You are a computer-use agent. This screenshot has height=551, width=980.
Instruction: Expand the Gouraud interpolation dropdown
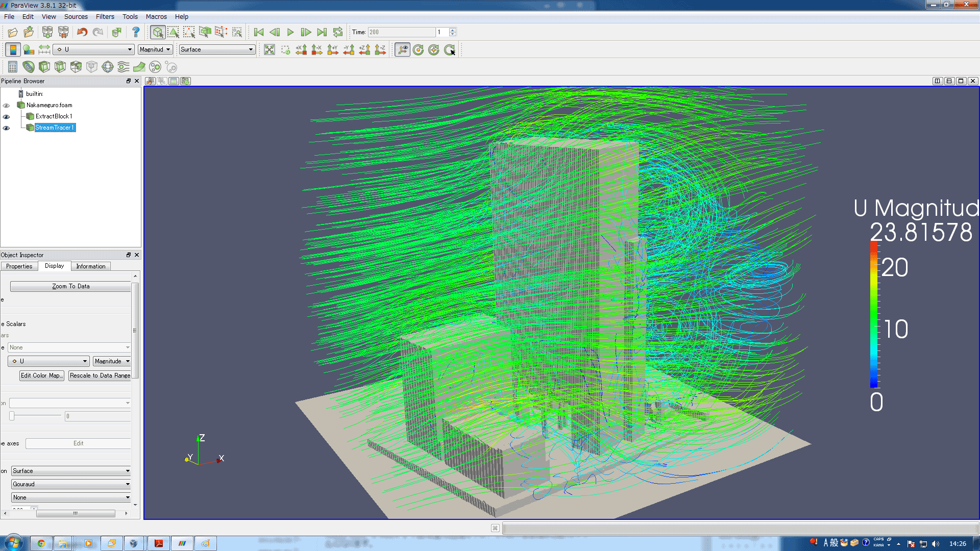(71, 484)
